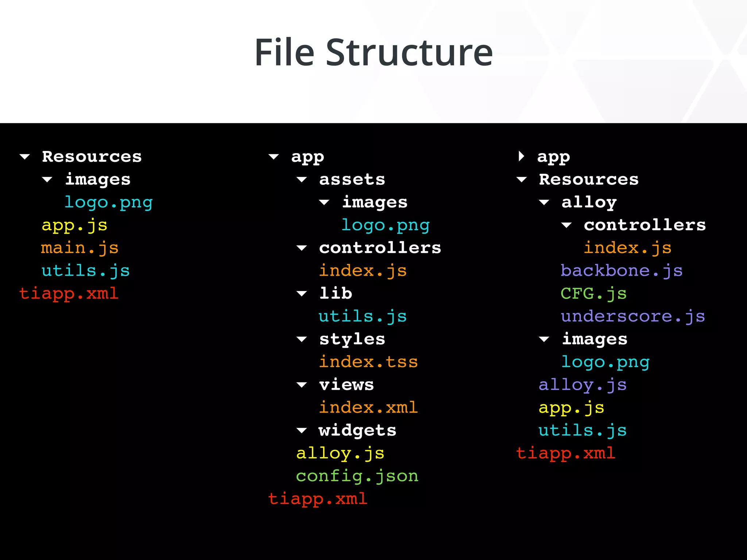The width and height of the screenshot is (747, 560).
Task: Select the yellow alloy.js under widgets
Action: pos(340,454)
